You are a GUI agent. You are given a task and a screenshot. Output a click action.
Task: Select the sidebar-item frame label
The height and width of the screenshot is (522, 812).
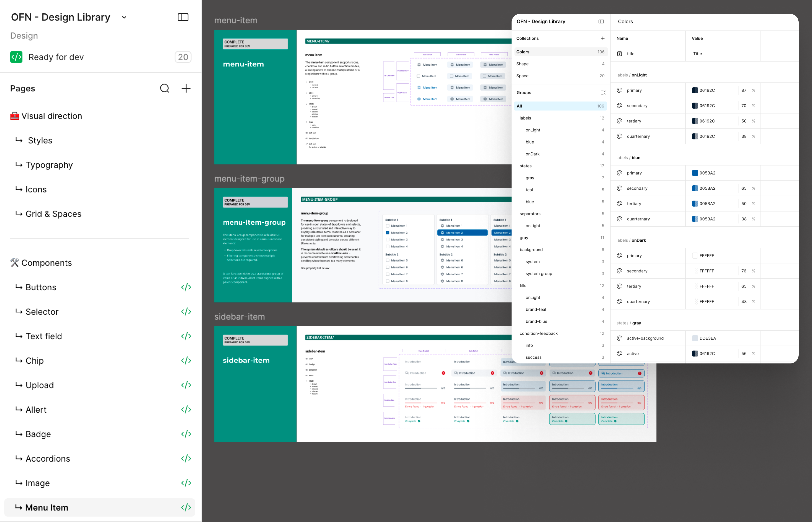pos(239,317)
